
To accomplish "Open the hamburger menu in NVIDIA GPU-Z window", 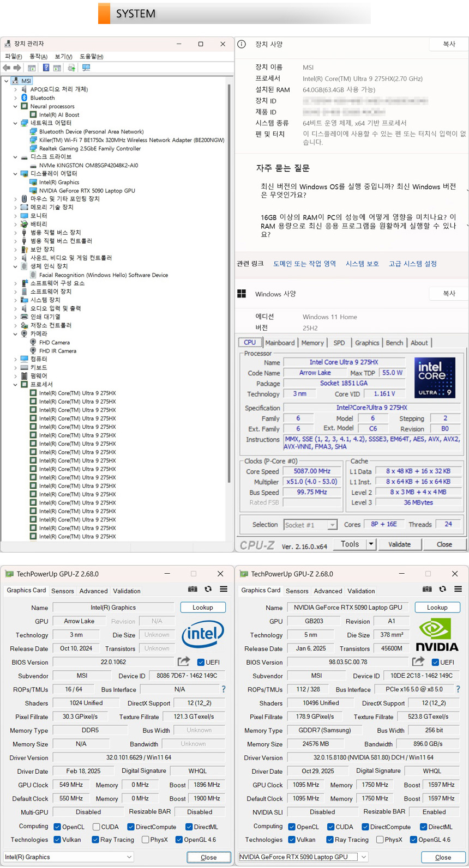I will [458, 589].
